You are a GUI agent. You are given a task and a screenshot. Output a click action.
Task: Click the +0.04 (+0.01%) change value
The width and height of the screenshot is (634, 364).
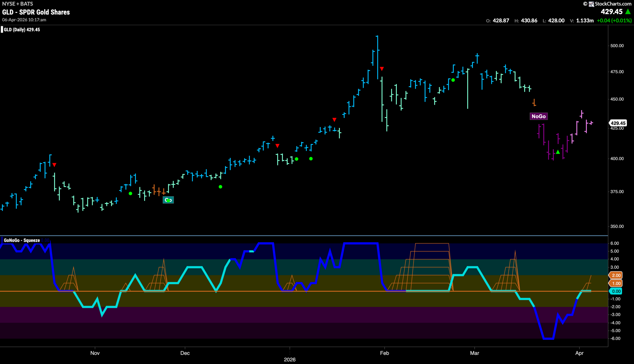(614, 21)
